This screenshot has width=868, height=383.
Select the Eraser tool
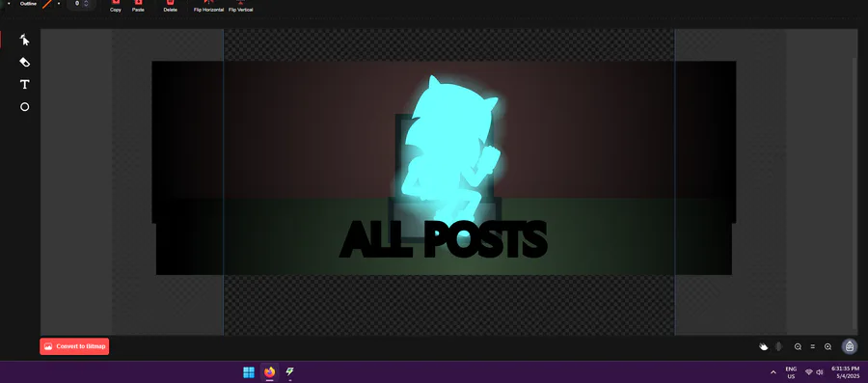(x=24, y=62)
